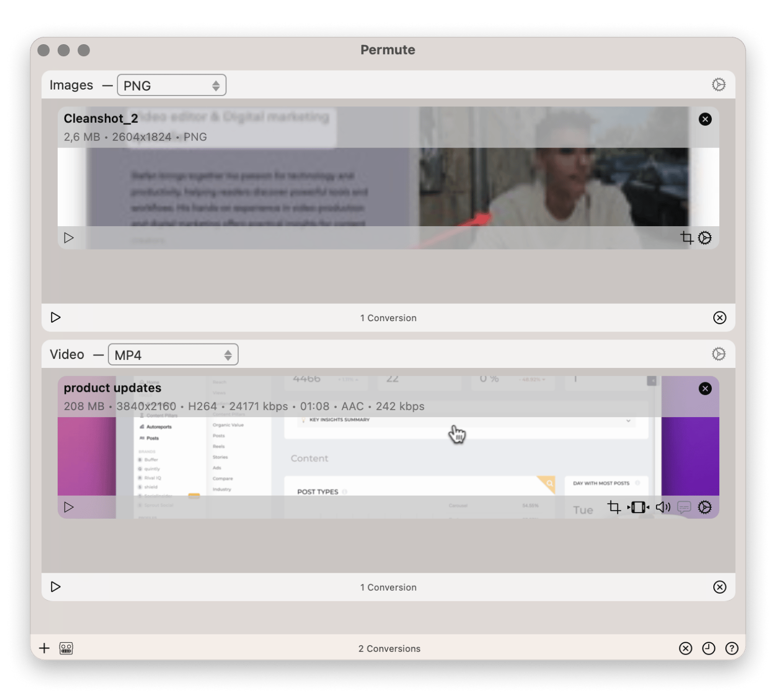Click the Cleanshot_2 file name
The width and height of the screenshot is (776, 700).
point(101,118)
